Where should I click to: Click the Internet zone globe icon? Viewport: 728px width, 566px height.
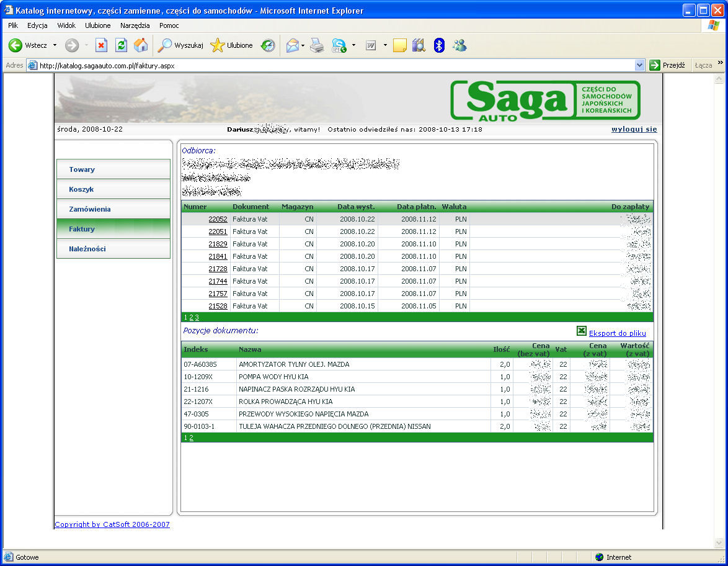coord(600,557)
